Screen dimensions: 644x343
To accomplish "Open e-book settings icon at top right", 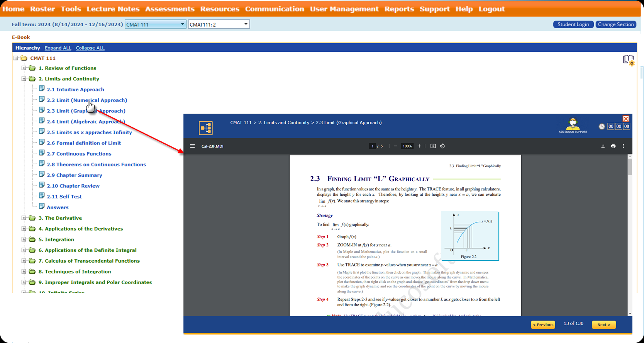I will pos(628,60).
